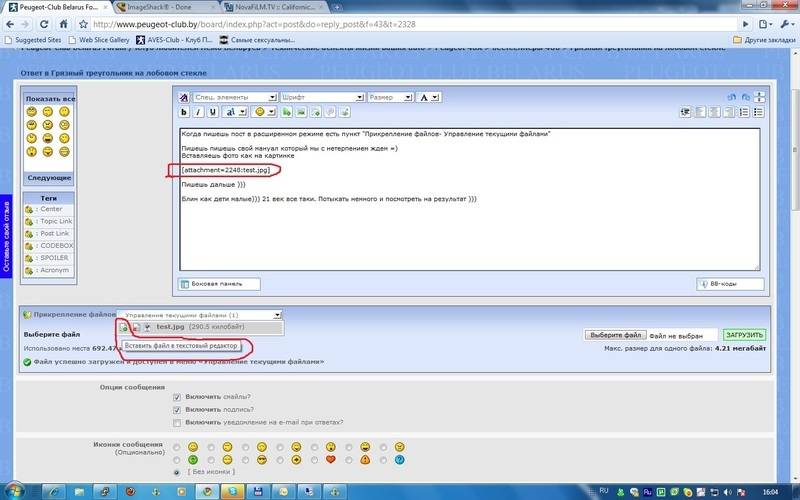Click the insert attachment icon beside test.jpg
The width and height of the screenshot is (800, 500).
click(x=123, y=327)
